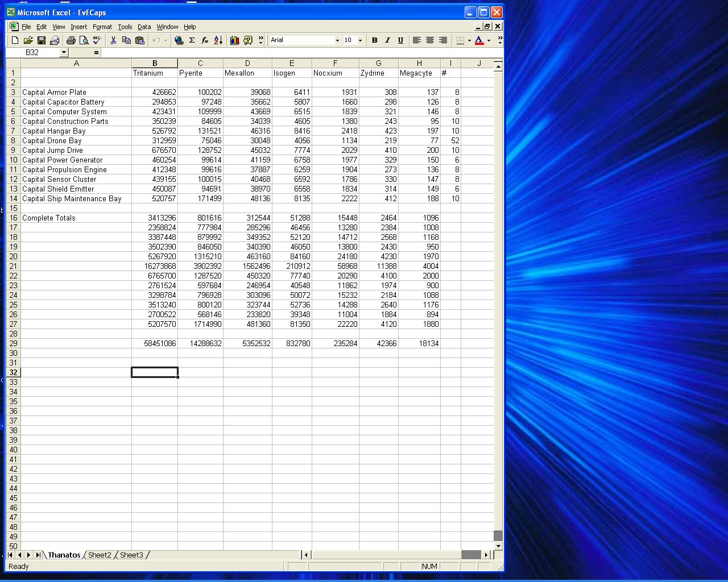Screen dimensions: 728x582
Task: Click the horizontal scrollbar left arrow
Action: click(306, 555)
